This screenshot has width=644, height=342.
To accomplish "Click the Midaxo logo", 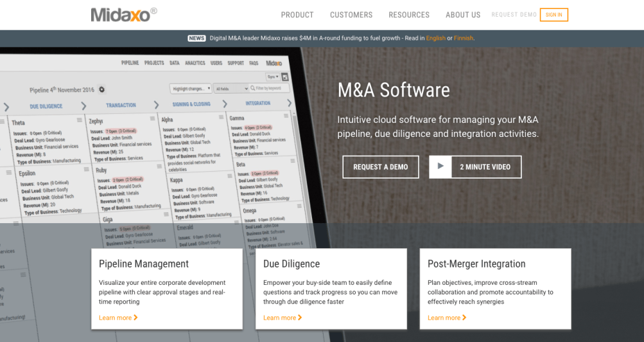I will click(x=124, y=15).
